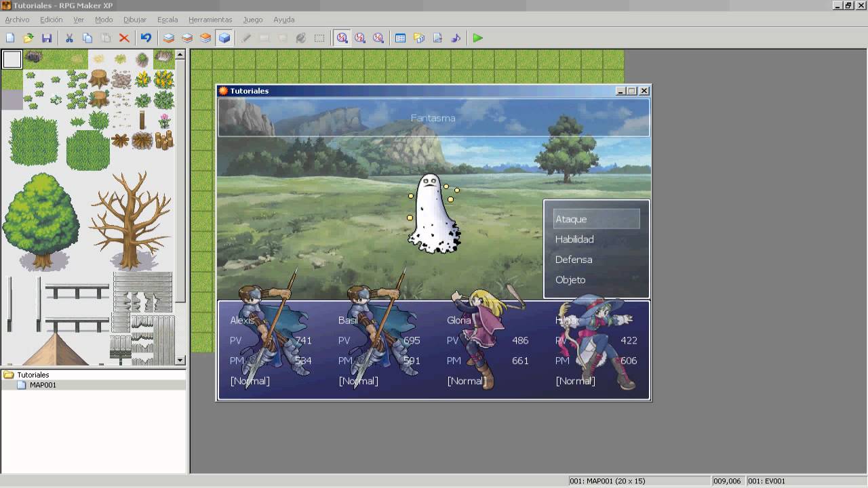The image size is (868, 488).
Task: Choose the Ellipse drawing tool
Action: point(283,38)
